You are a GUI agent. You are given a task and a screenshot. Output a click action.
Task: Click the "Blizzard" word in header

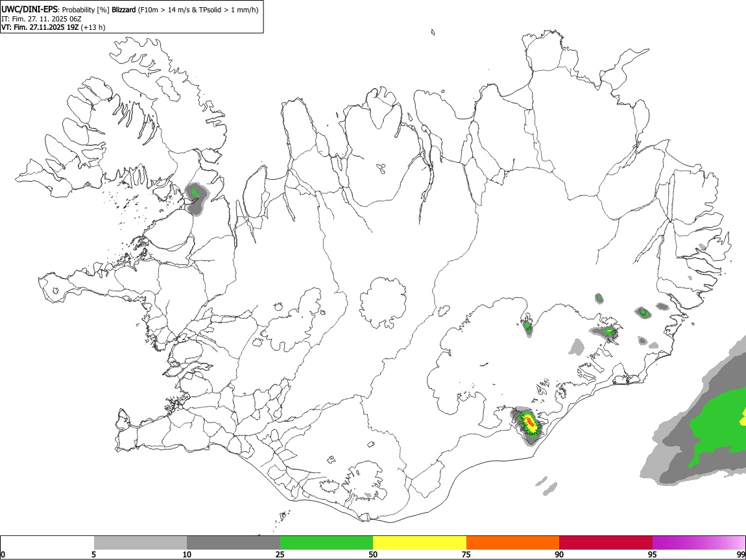(x=124, y=10)
